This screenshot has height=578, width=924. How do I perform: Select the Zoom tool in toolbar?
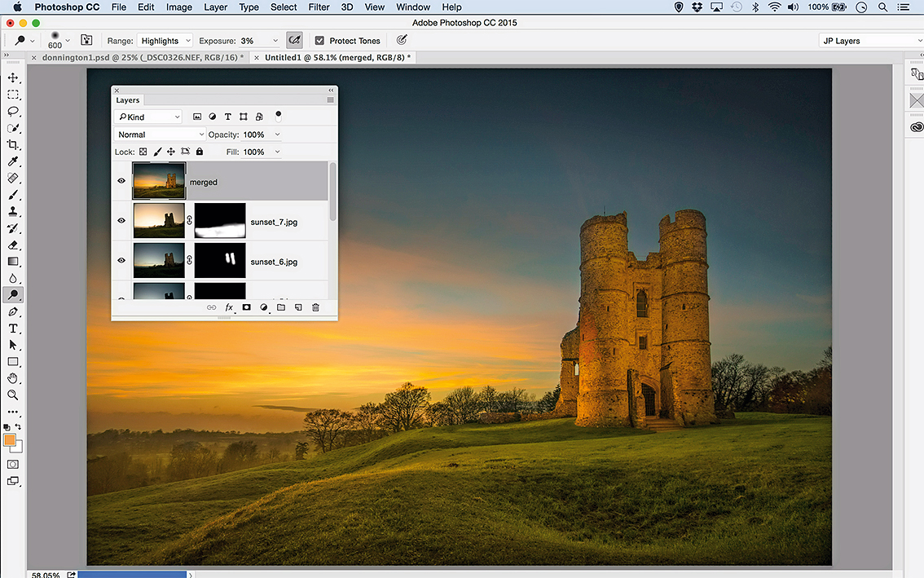click(x=13, y=395)
